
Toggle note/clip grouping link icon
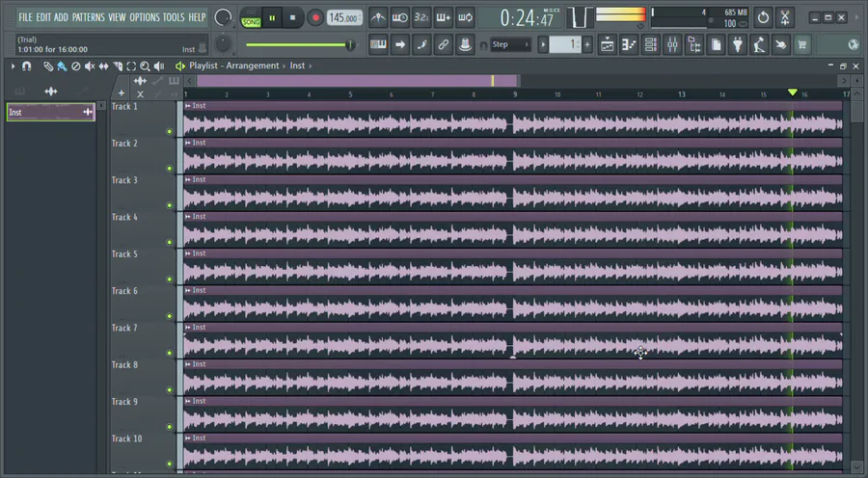click(444, 44)
